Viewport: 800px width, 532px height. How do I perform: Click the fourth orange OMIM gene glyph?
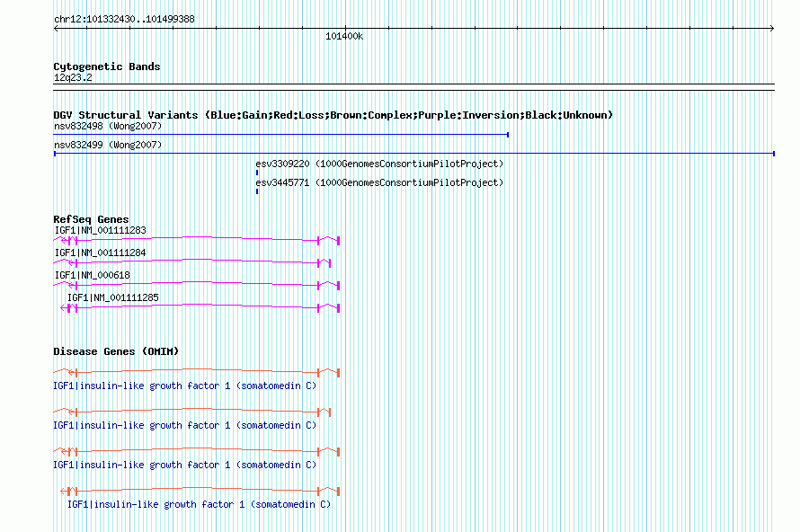click(x=200, y=492)
